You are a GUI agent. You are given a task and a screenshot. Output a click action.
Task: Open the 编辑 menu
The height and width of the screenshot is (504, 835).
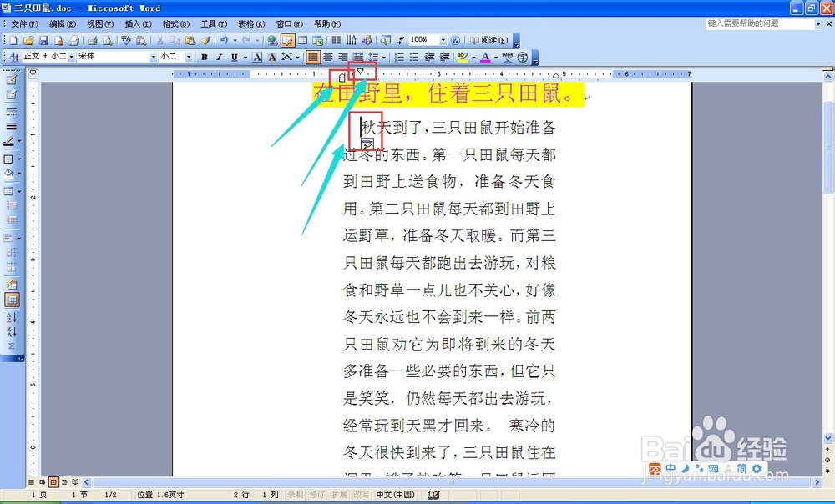(63, 24)
